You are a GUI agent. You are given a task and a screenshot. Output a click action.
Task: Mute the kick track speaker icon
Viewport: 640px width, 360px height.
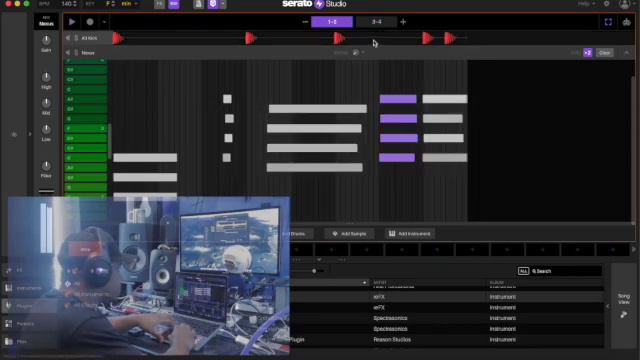[68, 38]
